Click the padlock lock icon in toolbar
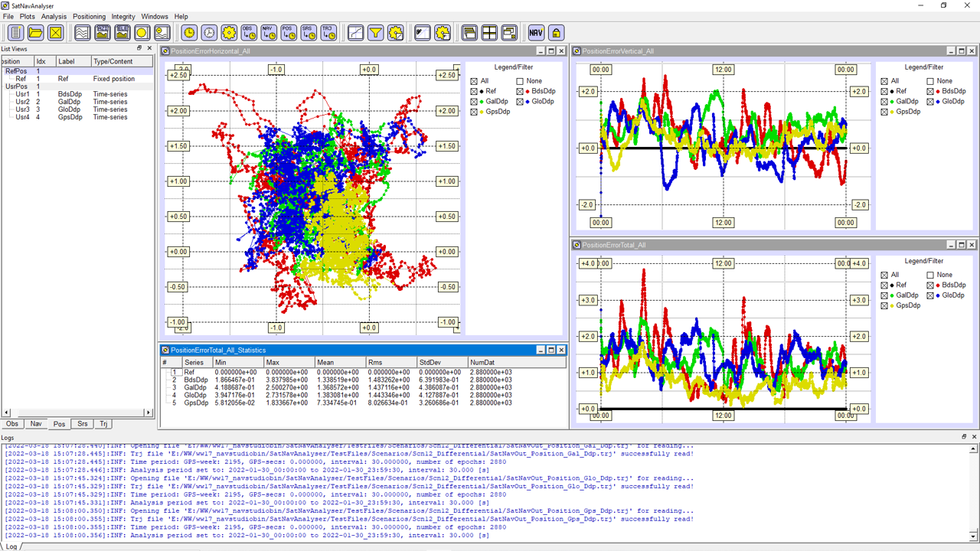The image size is (980, 551). (556, 32)
